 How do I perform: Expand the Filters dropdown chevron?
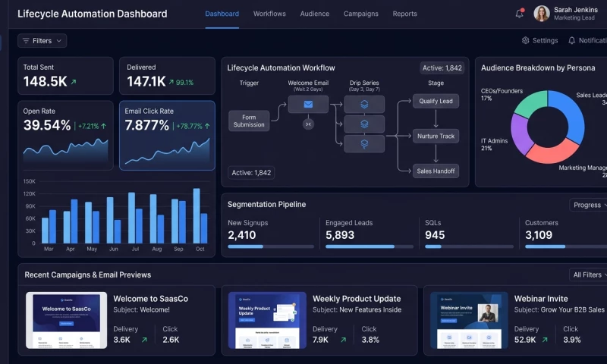59,41
